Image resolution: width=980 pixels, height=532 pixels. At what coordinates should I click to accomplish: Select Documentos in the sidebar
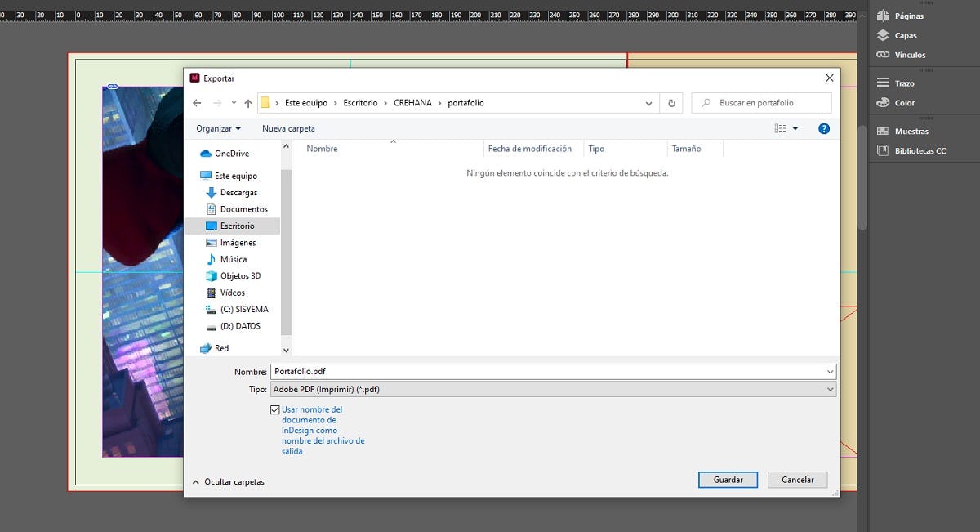tap(243, 209)
